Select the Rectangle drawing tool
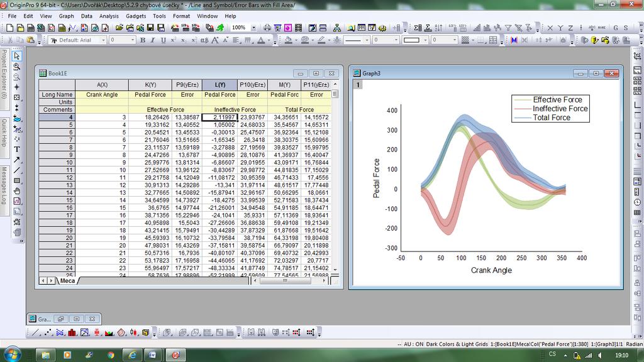 [17, 180]
